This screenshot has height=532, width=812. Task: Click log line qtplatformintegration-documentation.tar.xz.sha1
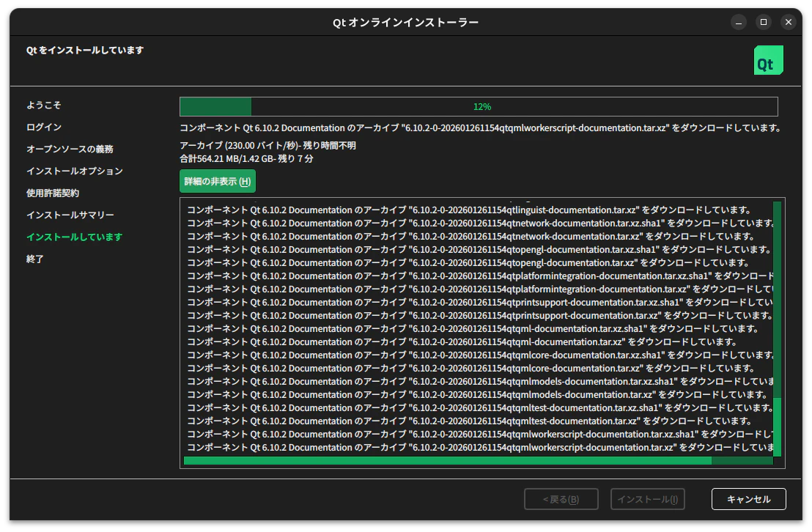(x=480, y=276)
